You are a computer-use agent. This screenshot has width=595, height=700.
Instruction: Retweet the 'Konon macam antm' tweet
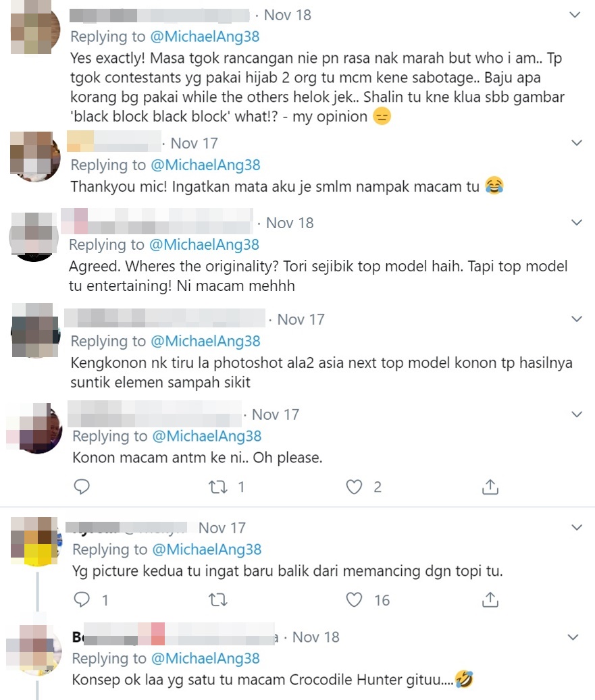click(x=218, y=487)
